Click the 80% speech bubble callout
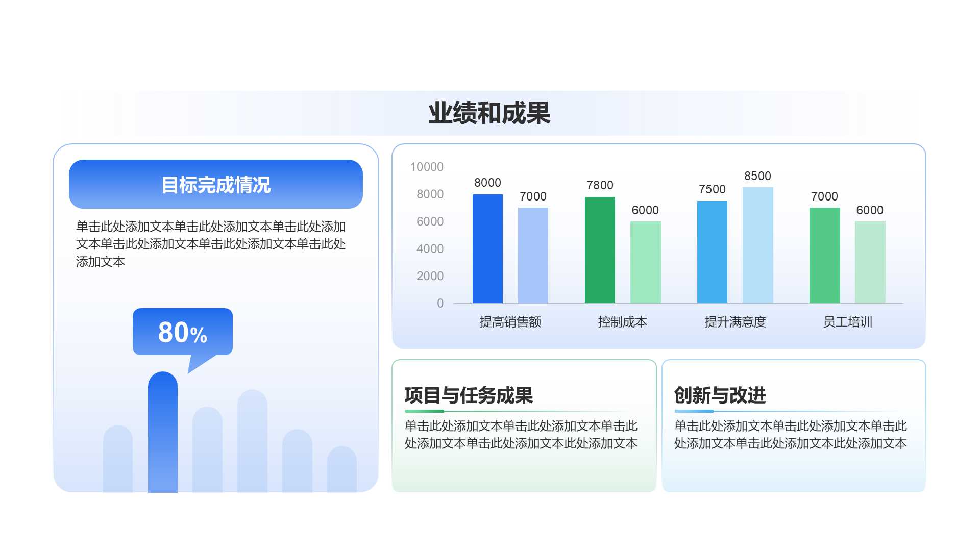Viewport: 980px width, 551px height. pyautogui.click(x=182, y=332)
